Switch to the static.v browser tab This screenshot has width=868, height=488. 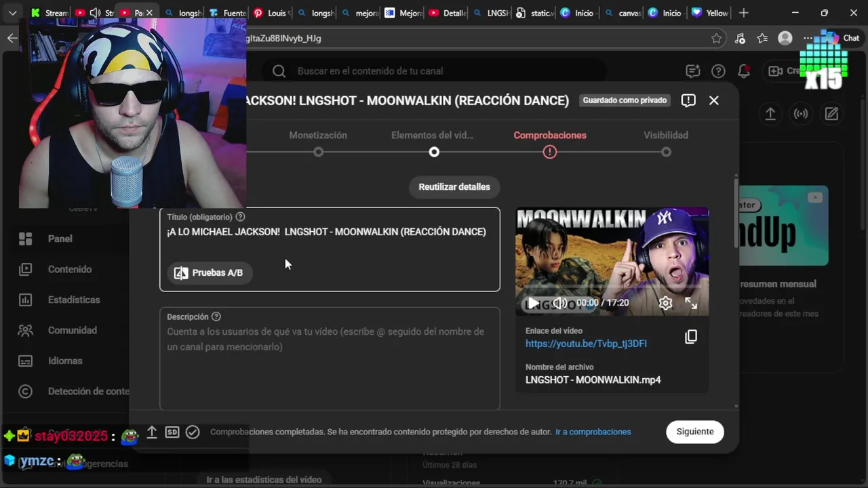(534, 13)
